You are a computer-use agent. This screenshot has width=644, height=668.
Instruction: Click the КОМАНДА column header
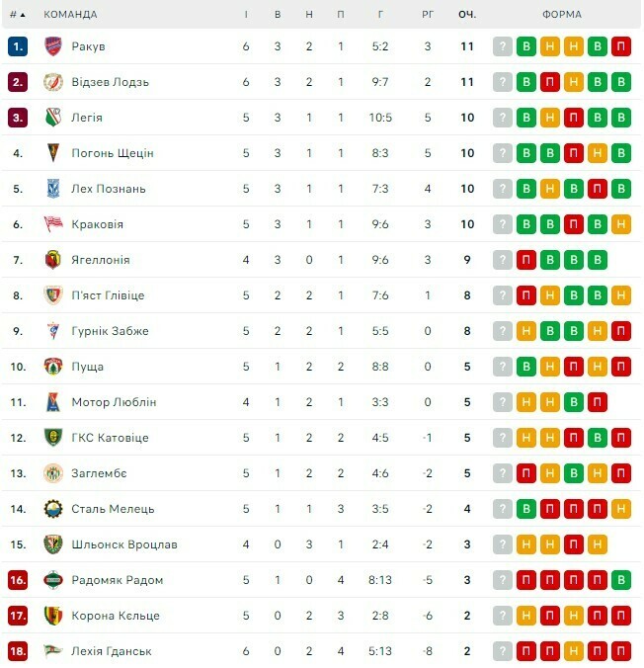[x=71, y=15]
